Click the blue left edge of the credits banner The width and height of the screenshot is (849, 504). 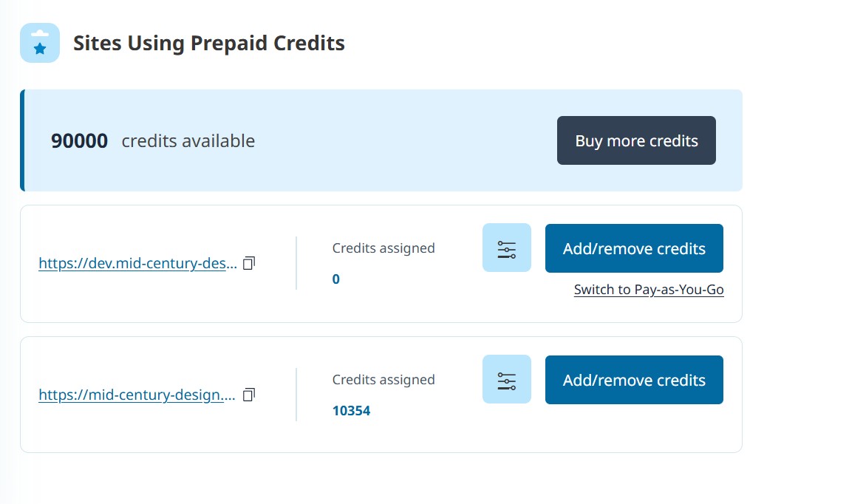pos(22,140)
